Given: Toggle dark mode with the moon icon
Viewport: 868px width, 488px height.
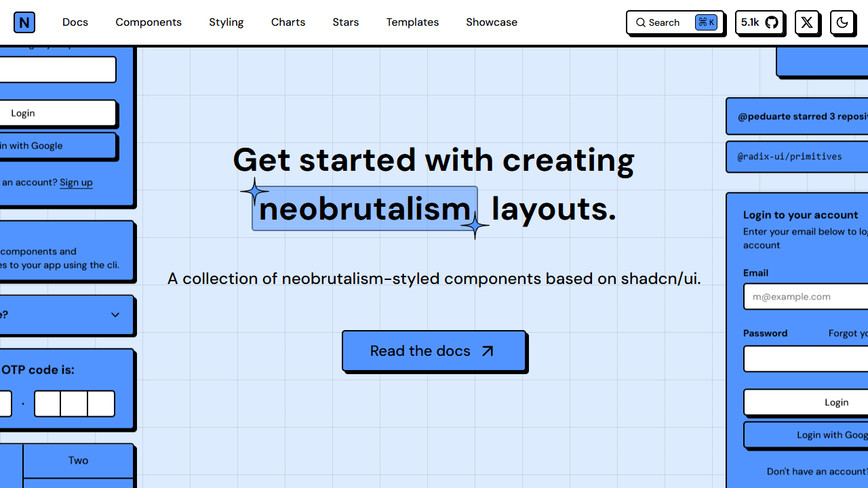Looking at the screenshot, I should point(842,22).
